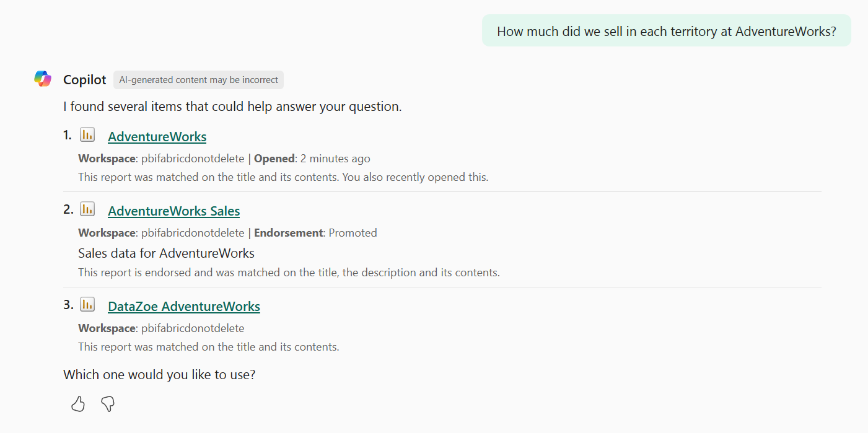Click the Sales data for AdventureWorks description
Screen dimensions: 868x433
click(166, 253)
